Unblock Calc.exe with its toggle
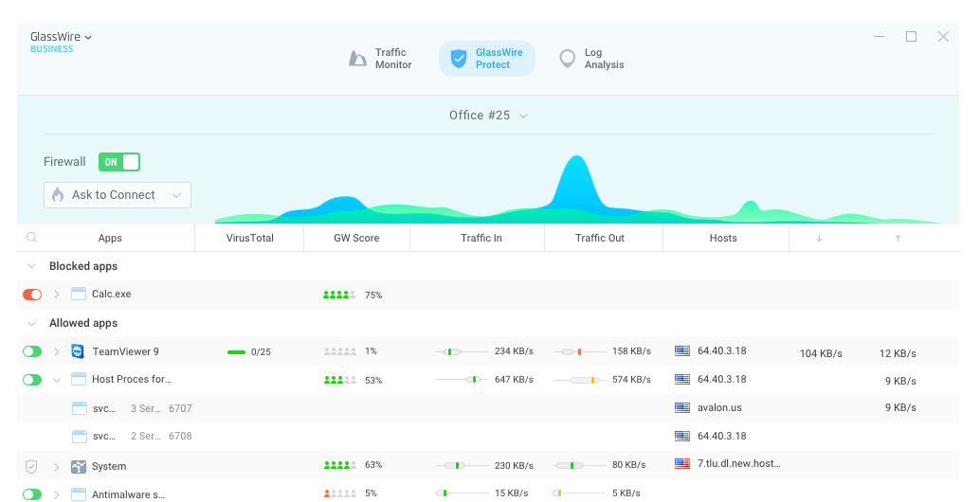Screen dimensions: 980x502 [32, 294]
